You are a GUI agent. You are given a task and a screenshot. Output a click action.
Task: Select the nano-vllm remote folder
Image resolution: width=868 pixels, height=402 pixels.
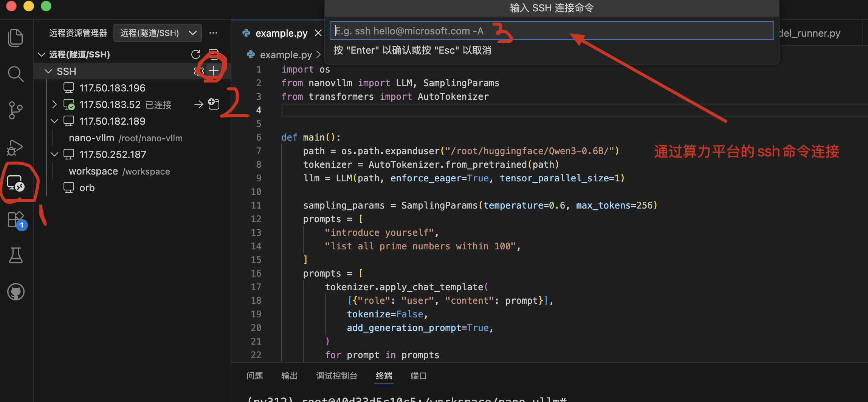[x=91, y=138]
